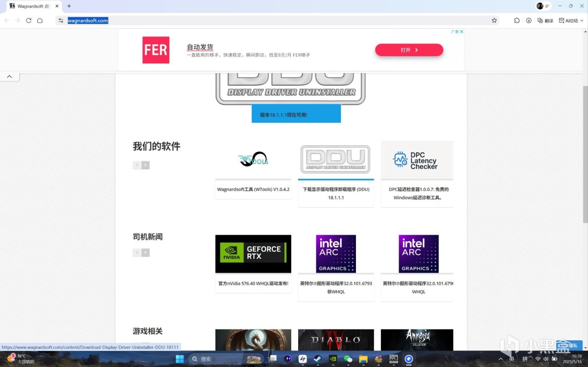The width and height of the screenshot is (588, 367).
Task: Open 官方nVidia 576.40 WHQL驱动发布 link
Action: (253, 283)
